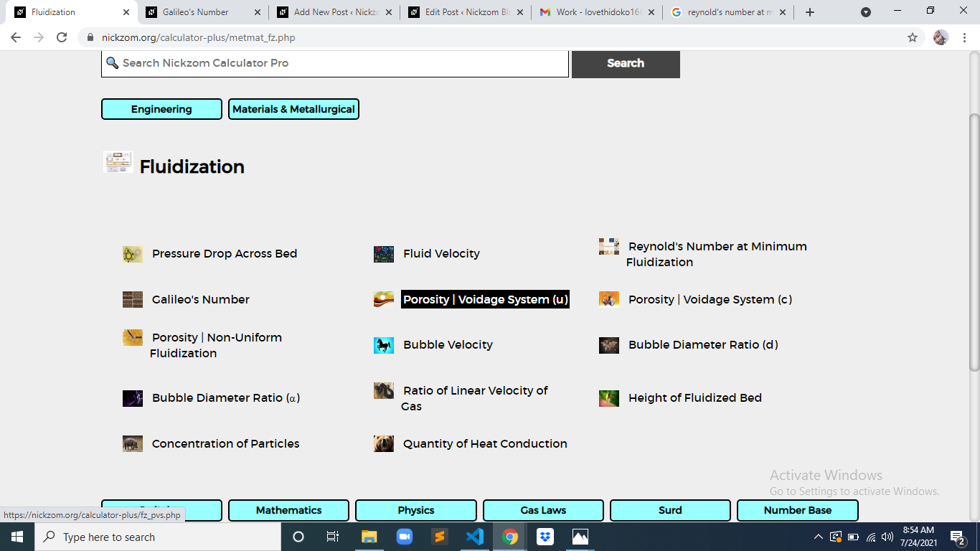Click the Quantity of Heat Conduction bear icon
980x551 pixels.
384,444
